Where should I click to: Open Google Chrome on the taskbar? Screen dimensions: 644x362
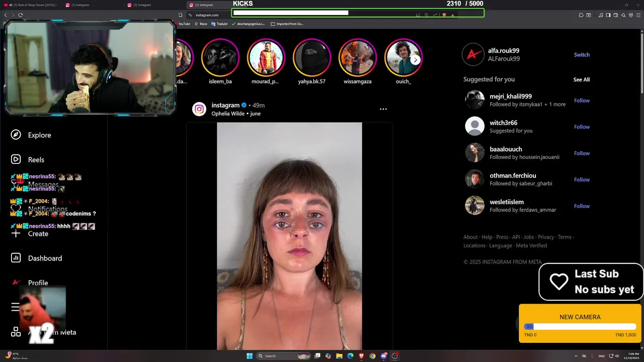point(372,356)
